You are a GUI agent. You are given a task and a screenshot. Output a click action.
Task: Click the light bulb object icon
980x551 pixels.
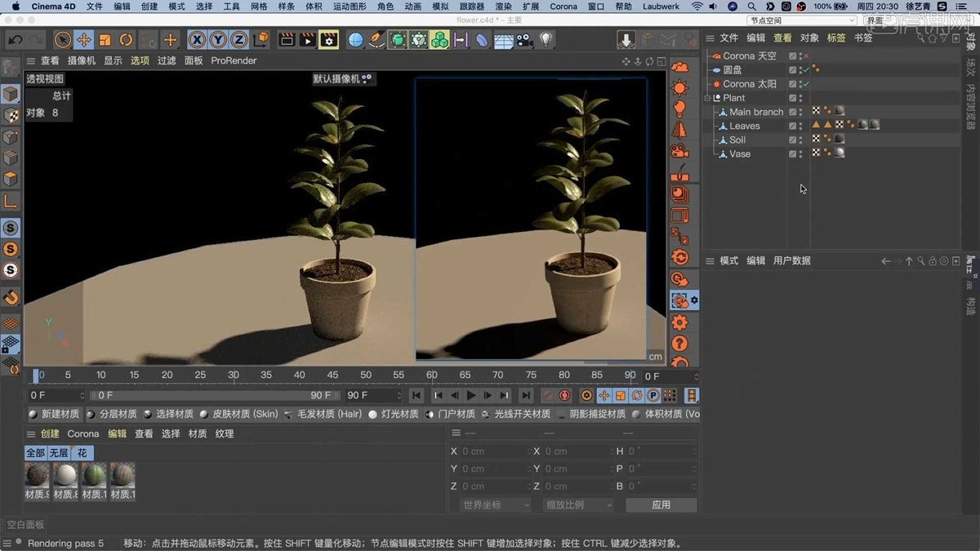546,39
